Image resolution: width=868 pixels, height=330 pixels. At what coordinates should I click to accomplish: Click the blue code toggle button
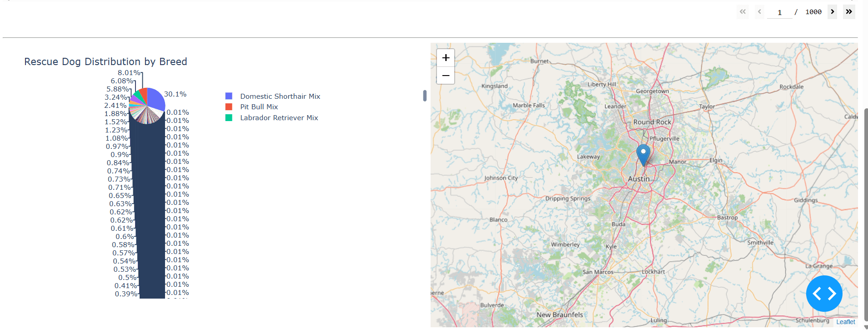824,294
